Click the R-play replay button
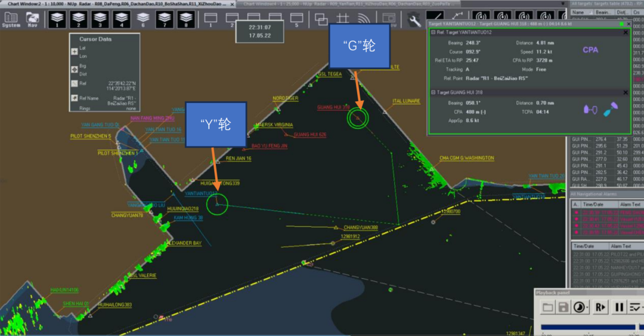 (x=600, y=307)
